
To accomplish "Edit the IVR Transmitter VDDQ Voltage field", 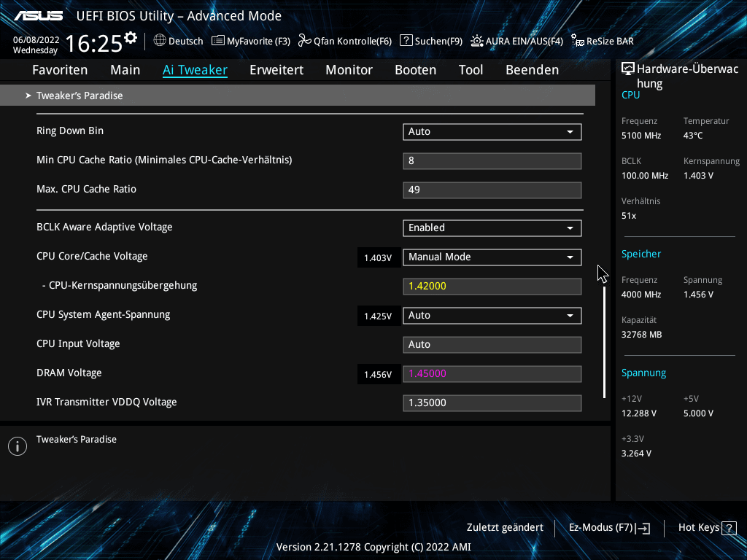I will pyautogui.click(x=492, y=402).
